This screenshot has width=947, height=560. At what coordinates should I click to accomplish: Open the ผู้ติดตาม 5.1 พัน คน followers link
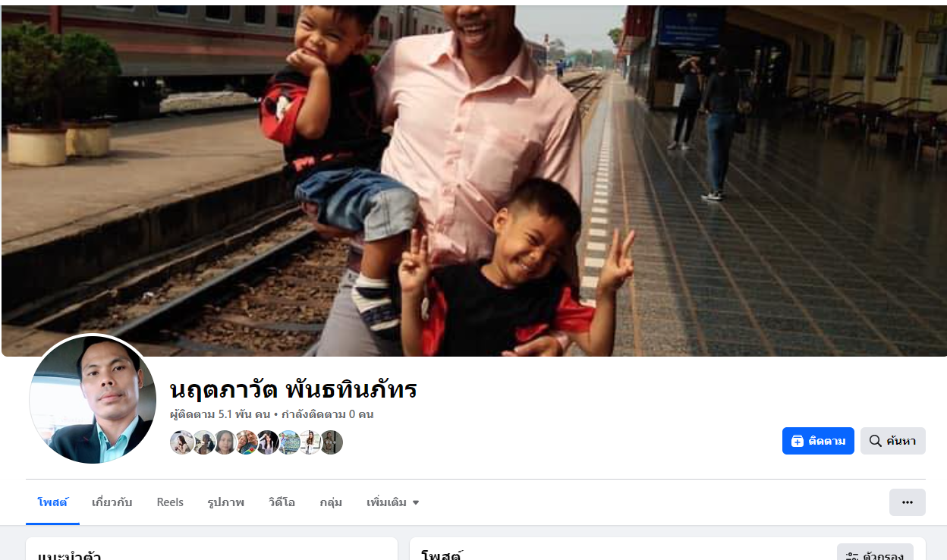click(220, 414)
